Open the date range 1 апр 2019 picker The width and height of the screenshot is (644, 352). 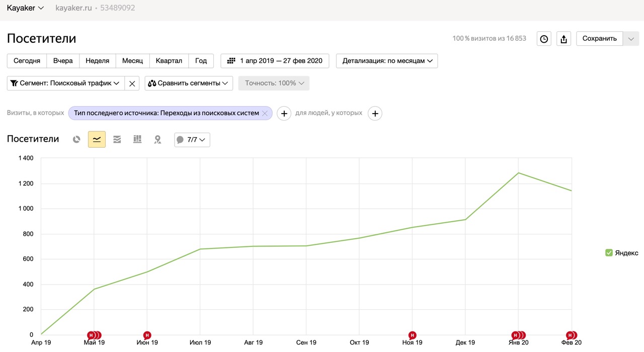(275, 61)
